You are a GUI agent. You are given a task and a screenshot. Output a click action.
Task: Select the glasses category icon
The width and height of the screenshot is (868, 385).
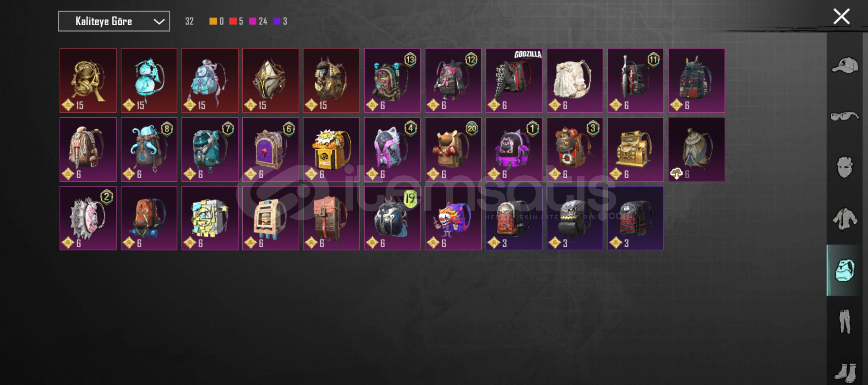click(845, 116)
